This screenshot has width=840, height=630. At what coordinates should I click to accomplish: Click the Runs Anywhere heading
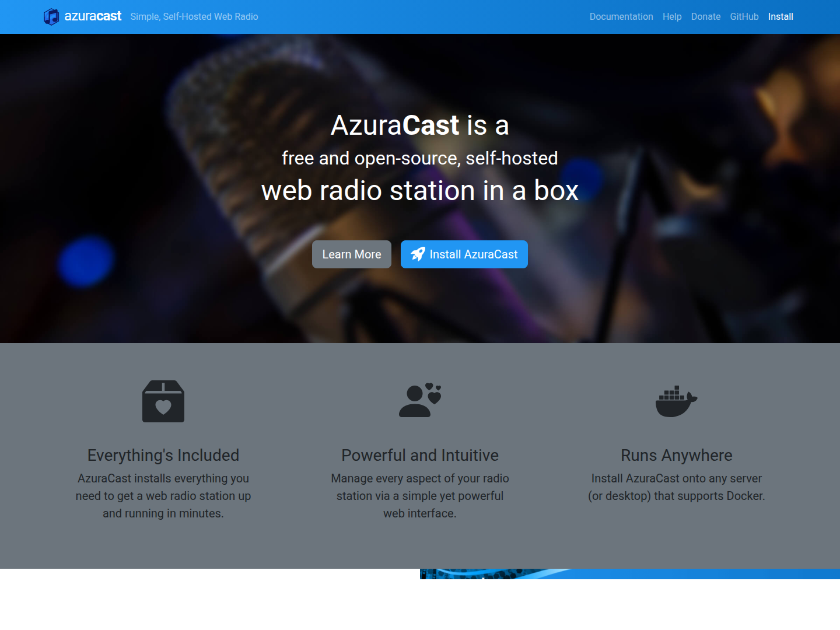(677, 455)
